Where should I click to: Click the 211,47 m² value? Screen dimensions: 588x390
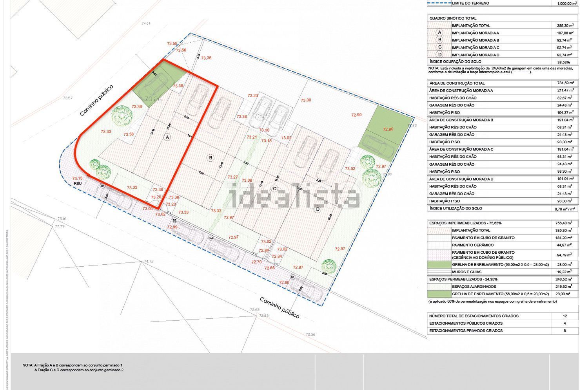click(565, 90)
